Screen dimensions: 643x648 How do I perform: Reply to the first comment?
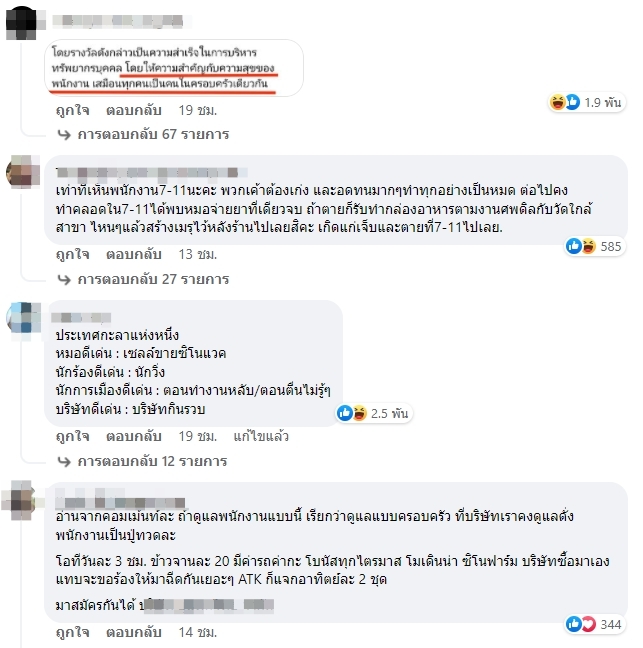click(133, 110)
